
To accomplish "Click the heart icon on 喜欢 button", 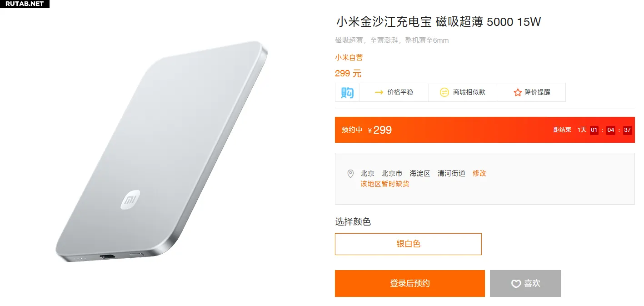I will (516, 284).
